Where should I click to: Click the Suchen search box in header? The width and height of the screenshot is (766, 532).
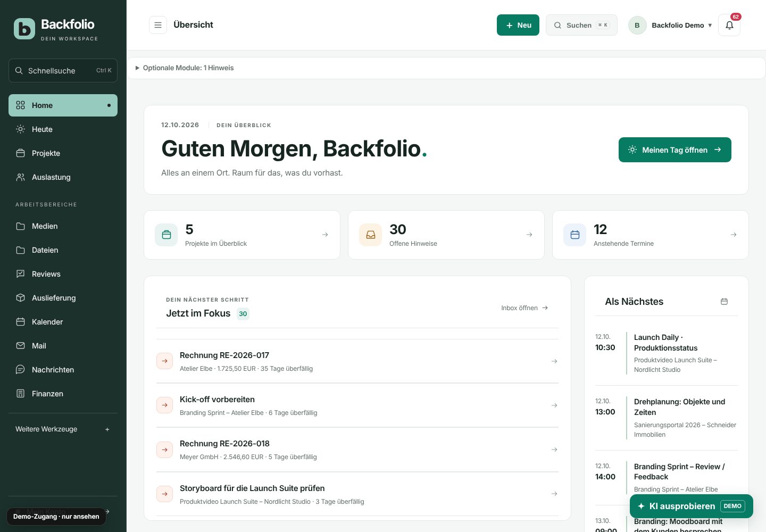click(x=581, y=25)
